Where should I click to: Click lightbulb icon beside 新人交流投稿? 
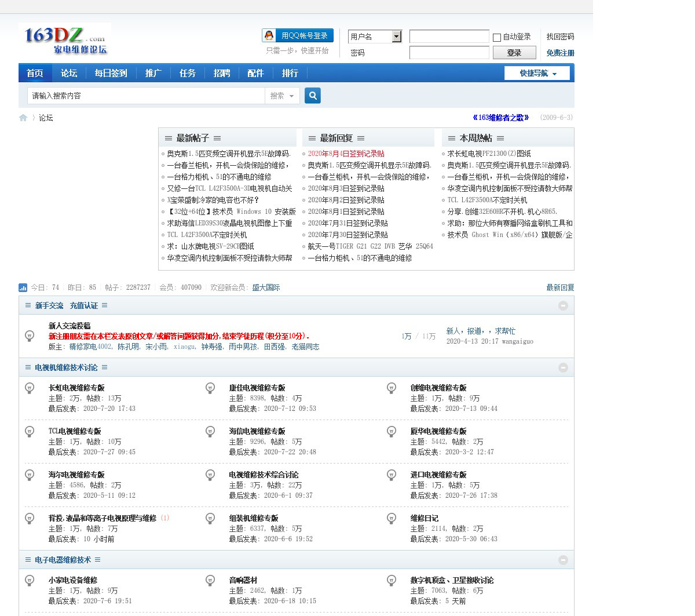(x=30, y=336)
